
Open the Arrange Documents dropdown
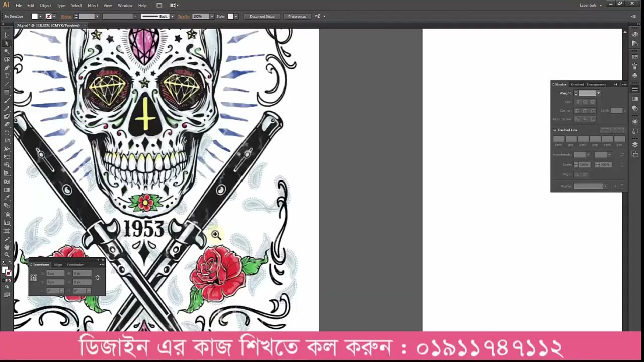tap(174, 5)
